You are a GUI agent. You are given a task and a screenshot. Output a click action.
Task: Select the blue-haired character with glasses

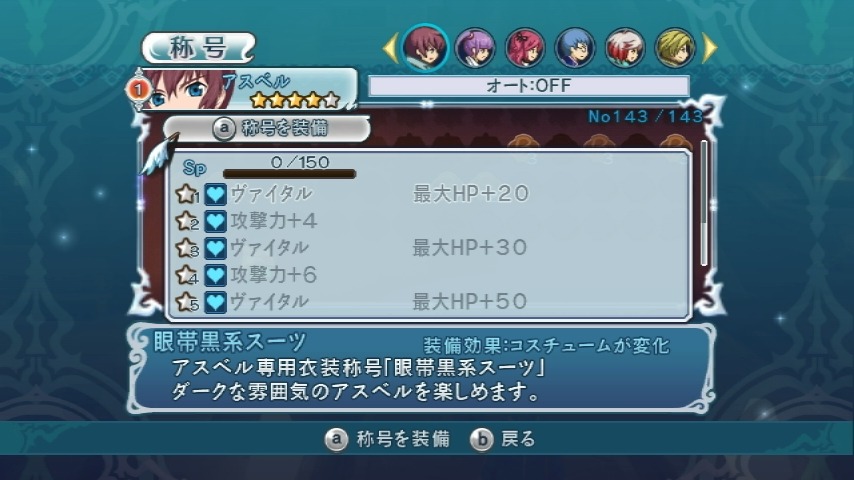[575, 48]
